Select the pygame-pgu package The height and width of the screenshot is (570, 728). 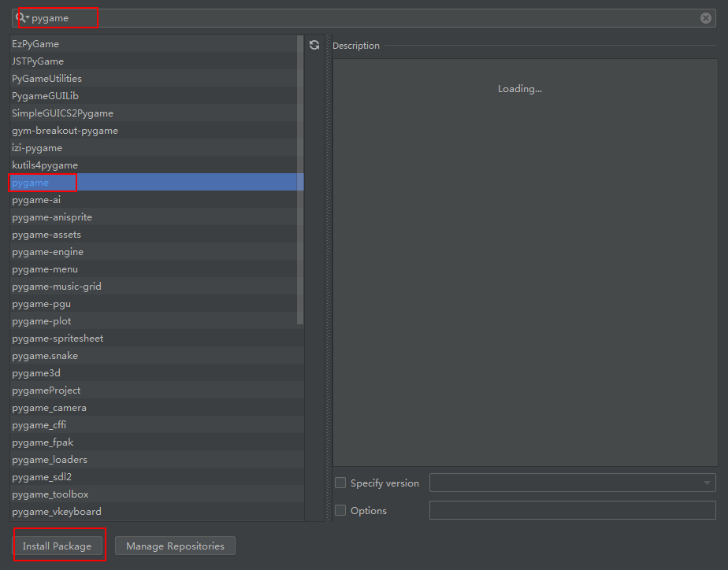157,304
